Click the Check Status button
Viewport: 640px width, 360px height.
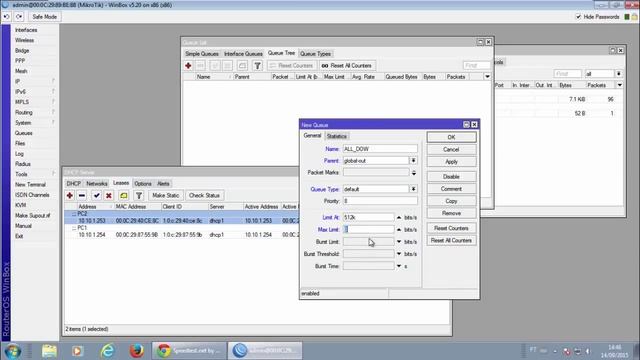tap(204, 196)
